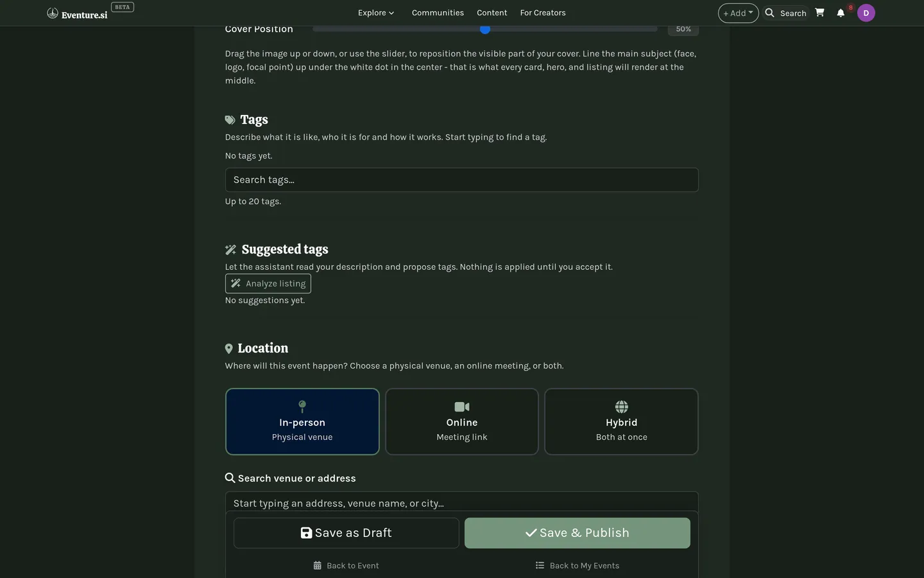Screen dimensions: 924x578
Task: Open the Content menu item
Action: [x=492, y=13]
